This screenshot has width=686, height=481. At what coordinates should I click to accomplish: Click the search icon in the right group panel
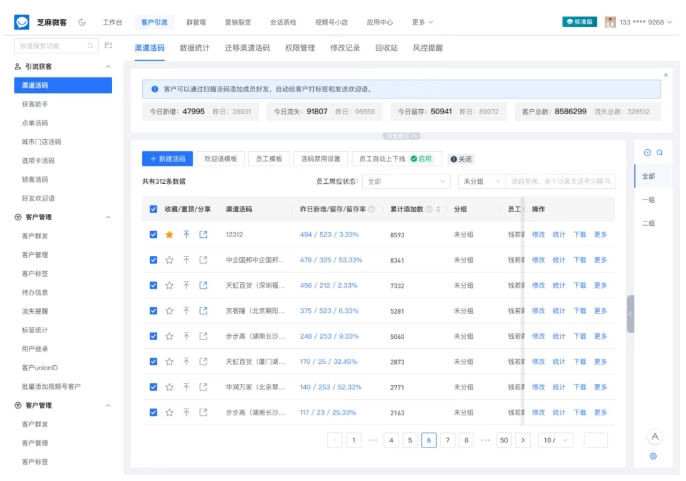660,153
